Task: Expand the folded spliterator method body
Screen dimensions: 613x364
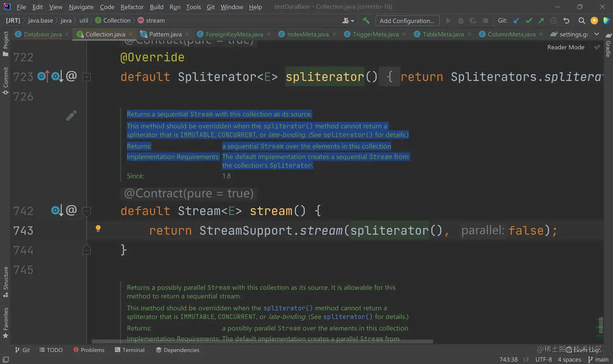Action: tap(87, 77)
